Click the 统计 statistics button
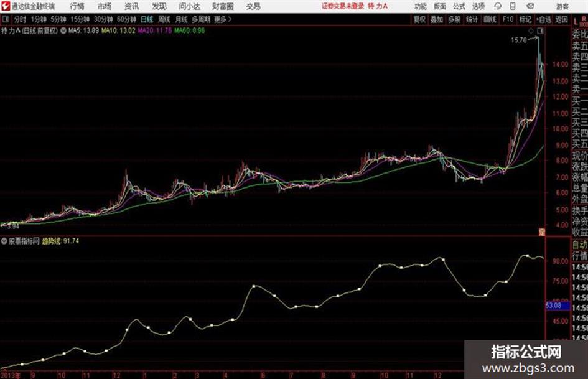This screenshot has height=379, width=588. (472, 19)
